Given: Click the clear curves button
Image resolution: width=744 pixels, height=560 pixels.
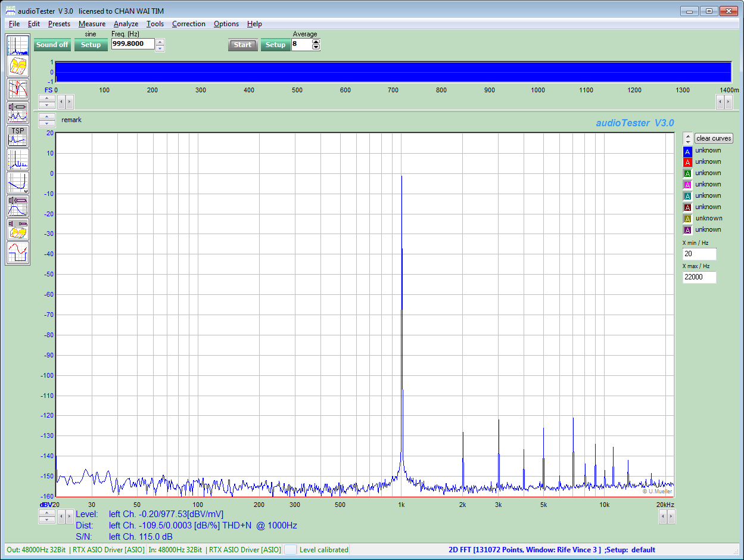Looking at the screenshot, I should pos(714,138).
